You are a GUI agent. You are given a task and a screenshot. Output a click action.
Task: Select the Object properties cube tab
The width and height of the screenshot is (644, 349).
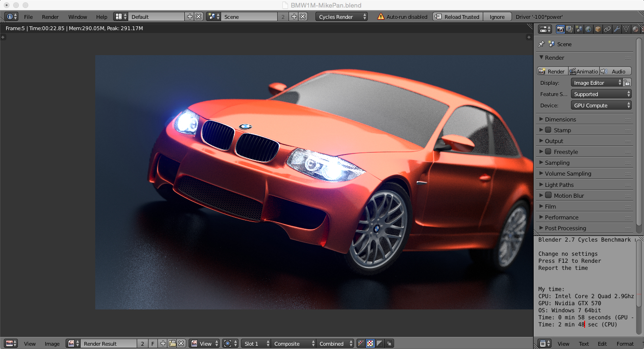point(598,29)
